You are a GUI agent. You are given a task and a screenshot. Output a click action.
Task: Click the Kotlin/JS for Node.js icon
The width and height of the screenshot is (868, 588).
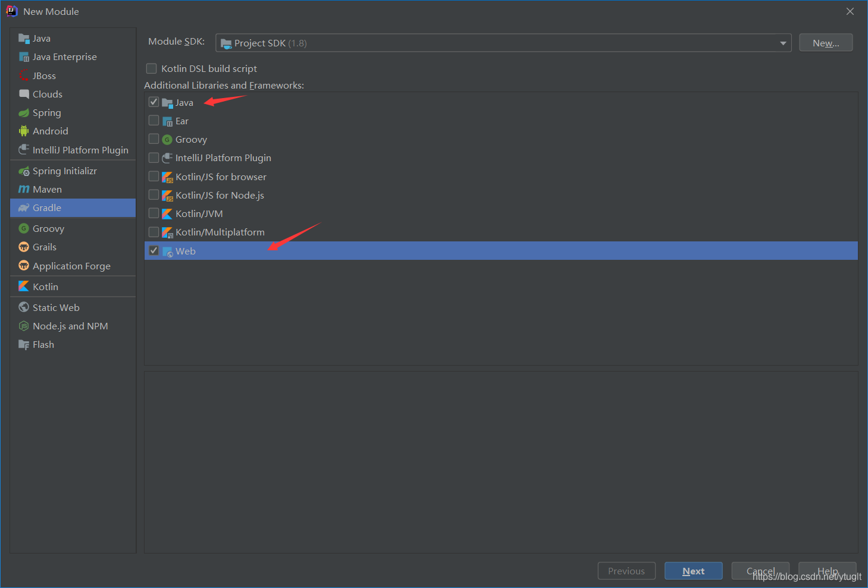click(x=167, y=195)
